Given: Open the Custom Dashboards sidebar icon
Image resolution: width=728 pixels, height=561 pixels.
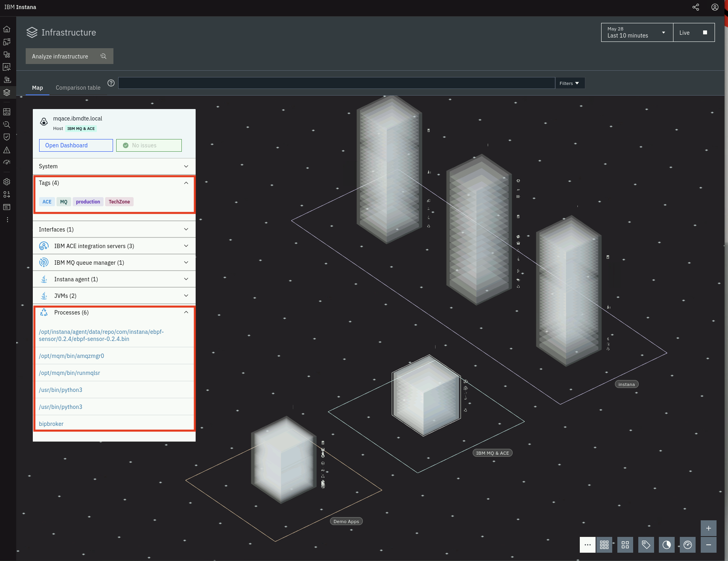Looking at the screenshot, I should 7,112.
